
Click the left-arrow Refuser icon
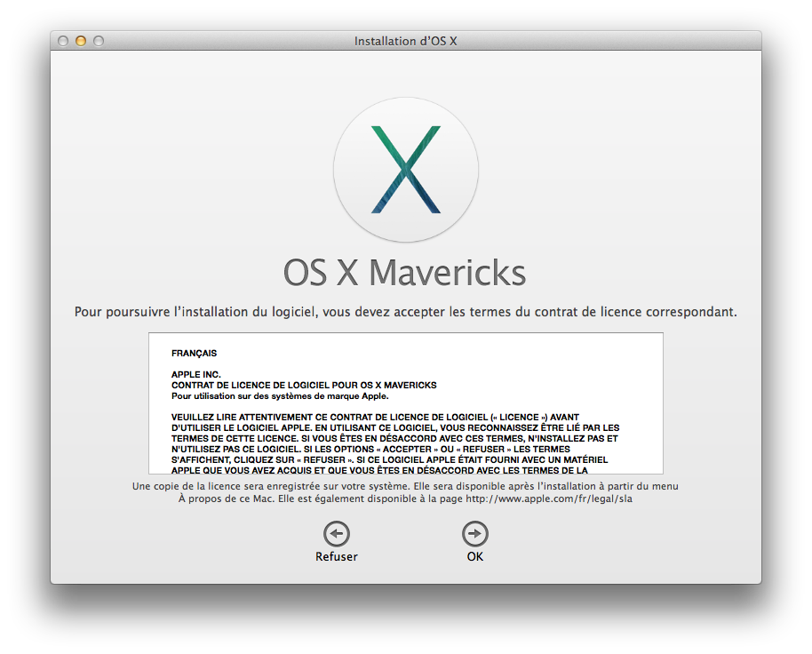[x=336, y=534]
